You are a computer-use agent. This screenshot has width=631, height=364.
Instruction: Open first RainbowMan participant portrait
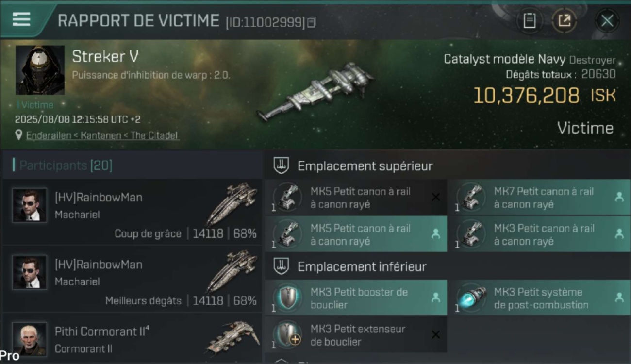[30, 205]
